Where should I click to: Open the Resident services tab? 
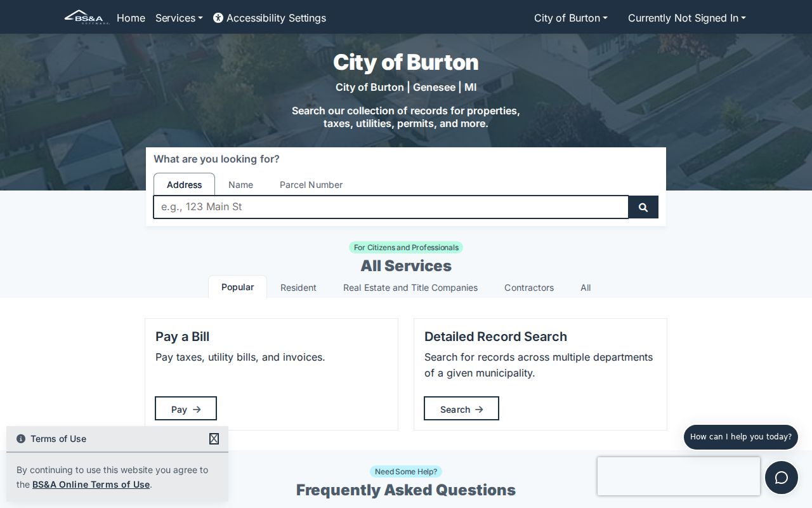(298, 288)
